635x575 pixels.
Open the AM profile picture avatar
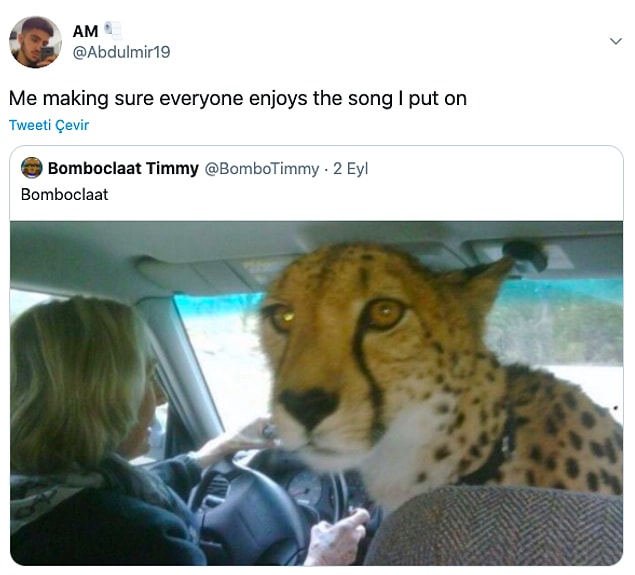[35, 42]
